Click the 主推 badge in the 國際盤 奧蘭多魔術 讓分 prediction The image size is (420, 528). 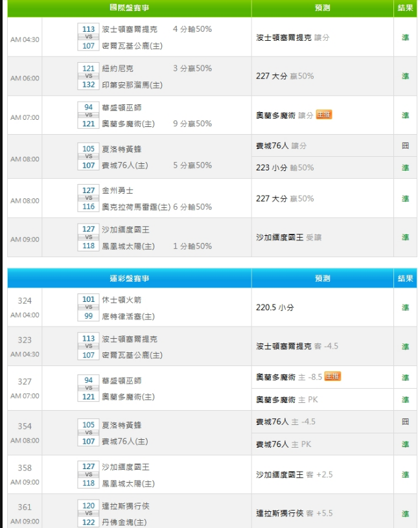(x=323, y=115)
